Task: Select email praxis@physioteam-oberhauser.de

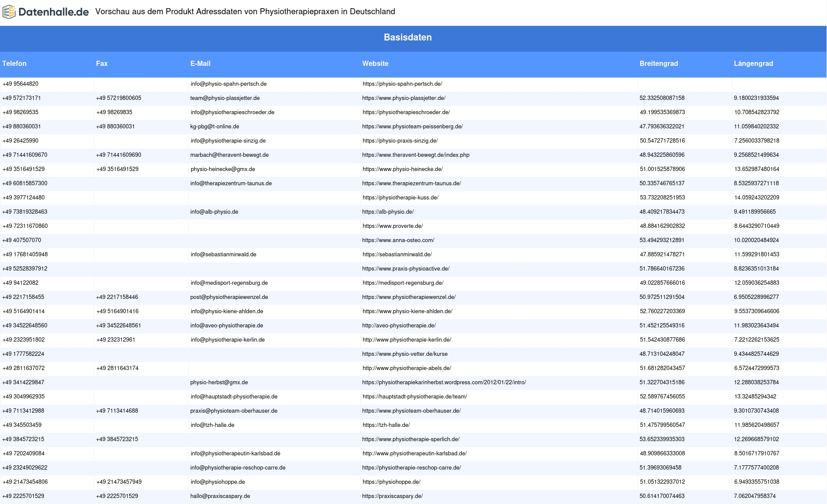Action: [x=234, y=411]
